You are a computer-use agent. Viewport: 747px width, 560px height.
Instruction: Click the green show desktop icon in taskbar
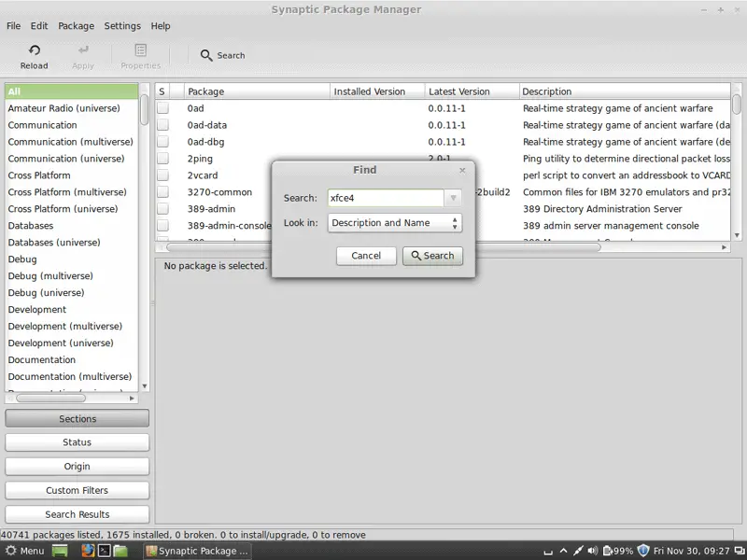tap(60, 551)
